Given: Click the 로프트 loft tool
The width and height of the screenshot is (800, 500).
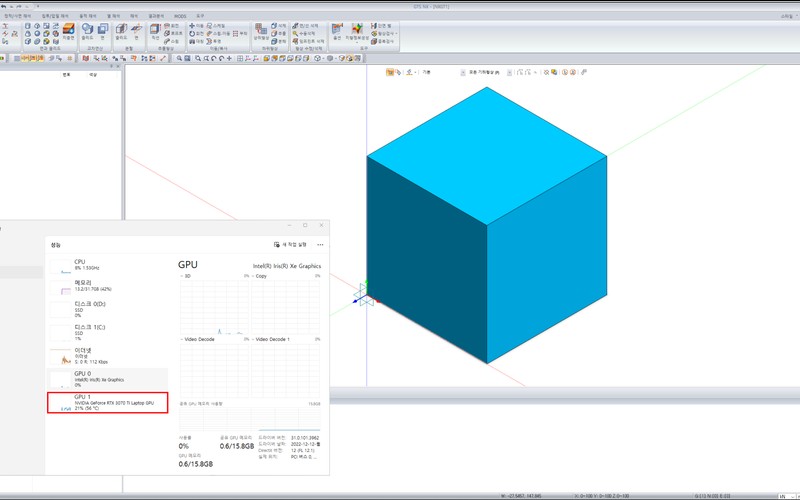Looking at the screenshot, I should coord(173,33).
